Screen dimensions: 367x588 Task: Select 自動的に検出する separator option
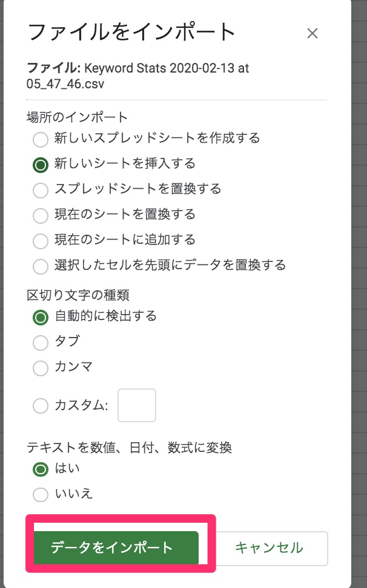pos(41,317)
